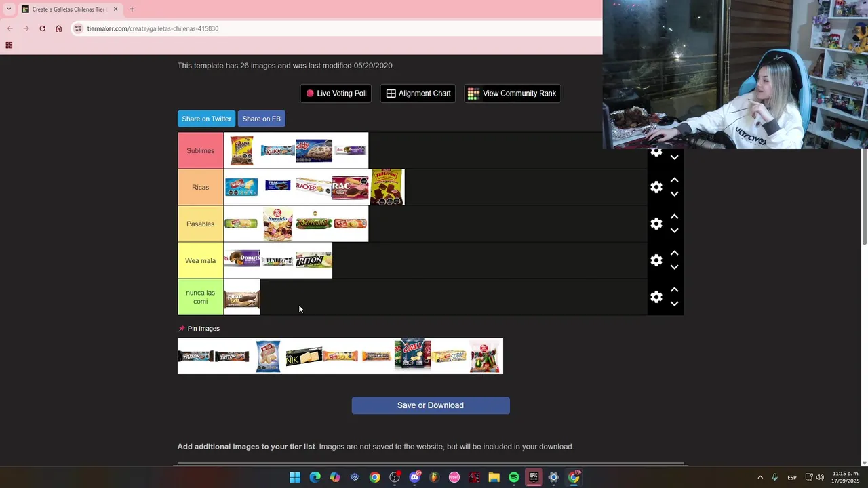This screenshot has height=488, width=868.
Task: Open settings gear for Wea mala tier
Action: pos(656,260)
